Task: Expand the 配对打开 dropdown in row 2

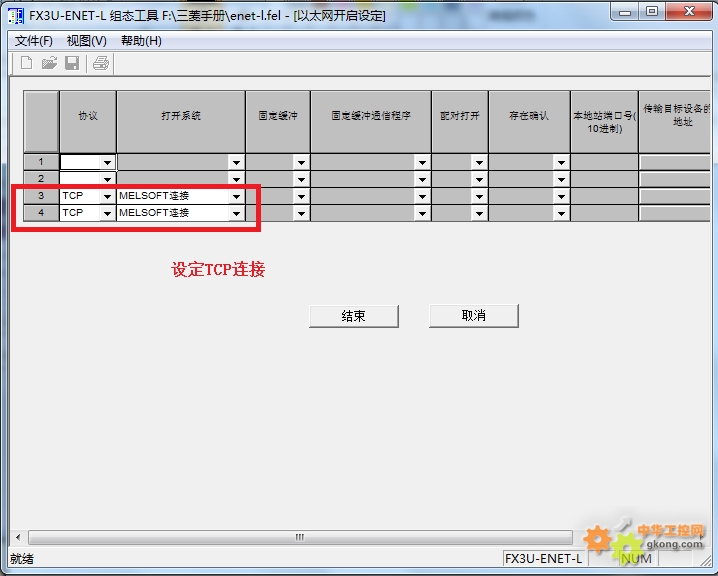Action: (479, 179)
